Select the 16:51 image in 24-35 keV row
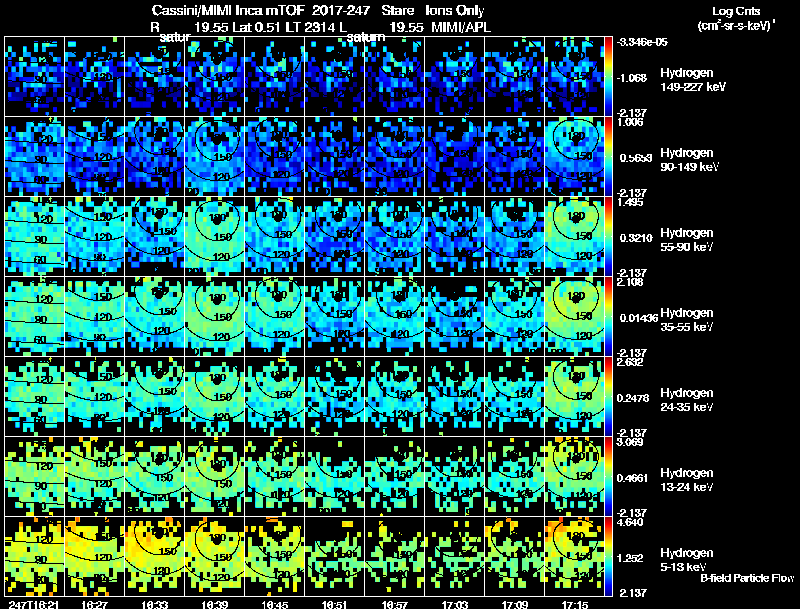This screenshot has height=609, width=800. [335, 396]
